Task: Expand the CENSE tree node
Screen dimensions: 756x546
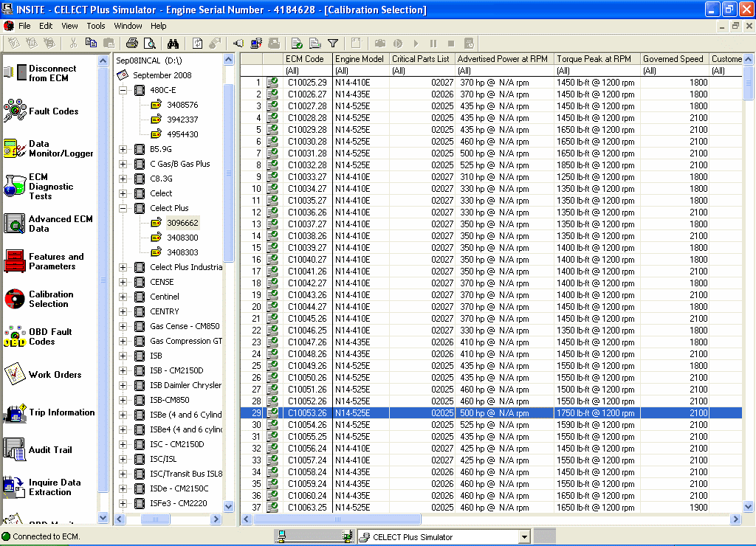Action: 123,282
